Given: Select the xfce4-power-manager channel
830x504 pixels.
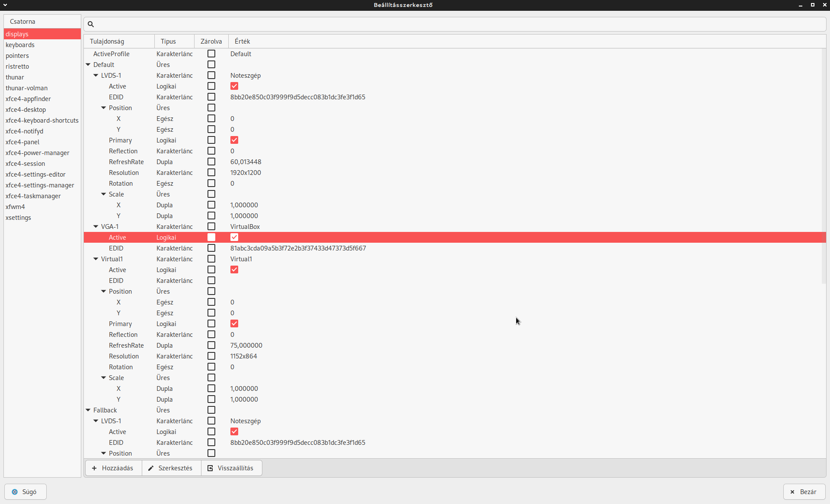Looking at the screenshot, I should [x=42, y=153].
